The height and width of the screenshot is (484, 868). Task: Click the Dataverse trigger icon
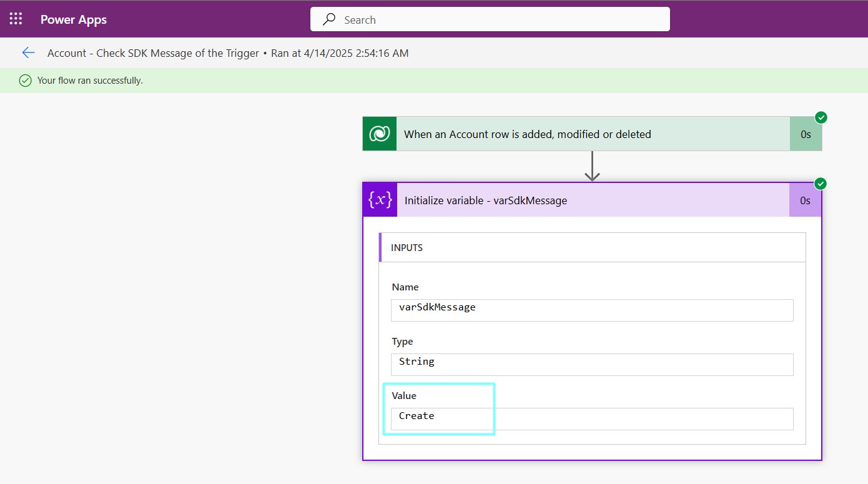380,134
